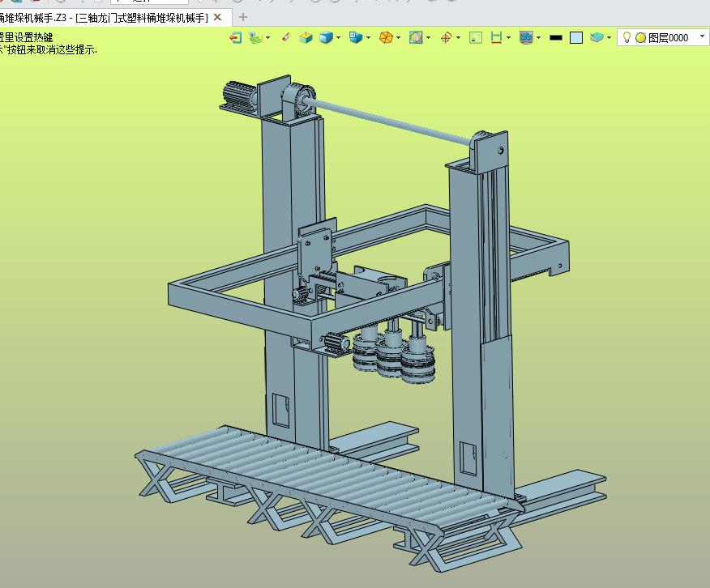Click the light blue face color swatch
The height and width of the screenshot is (588, 710).
[576, 37]
